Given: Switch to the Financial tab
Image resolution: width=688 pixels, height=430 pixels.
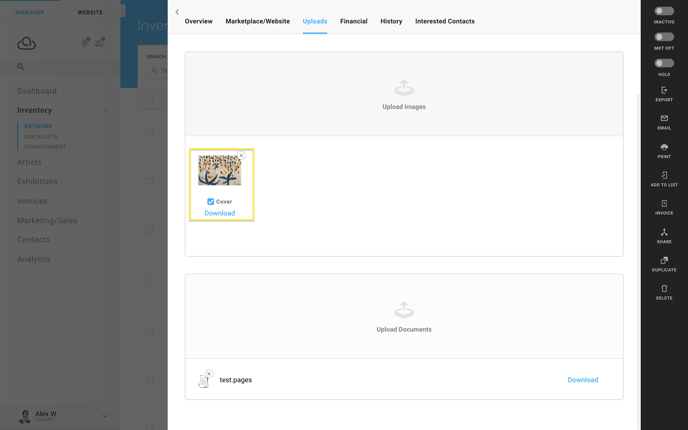Looking at the screenshot, I should [353, 21].
